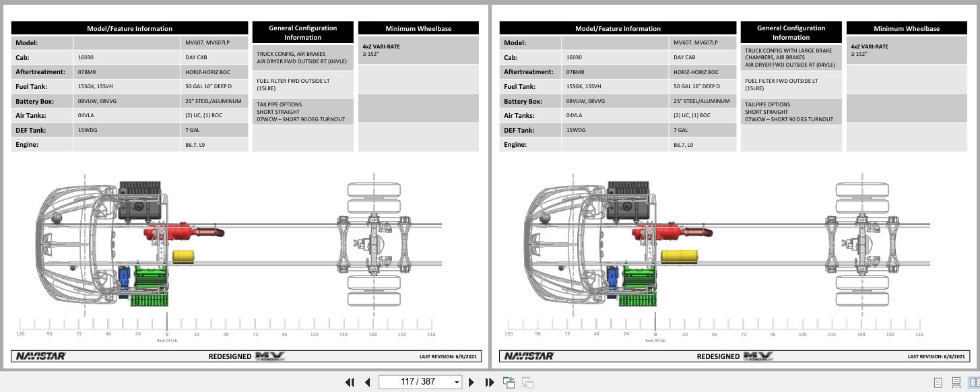Screen dimensions: 980x392
Task: Go to the next page
Action: tap(471, 382)
